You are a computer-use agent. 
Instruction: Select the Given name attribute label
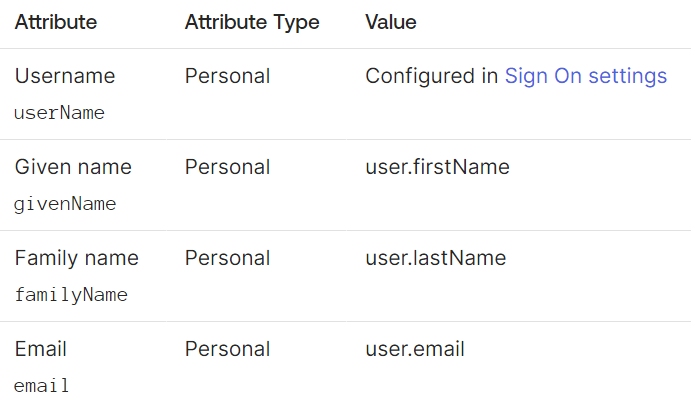[73, 167]
